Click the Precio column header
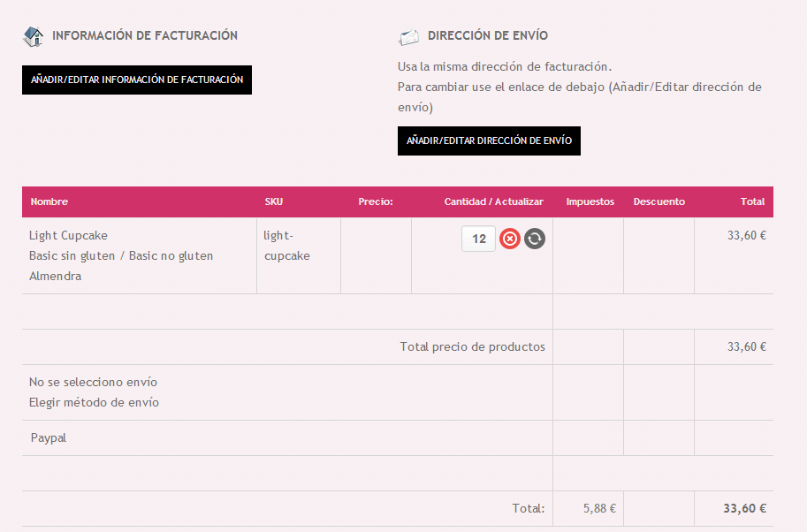 point(376,201)
